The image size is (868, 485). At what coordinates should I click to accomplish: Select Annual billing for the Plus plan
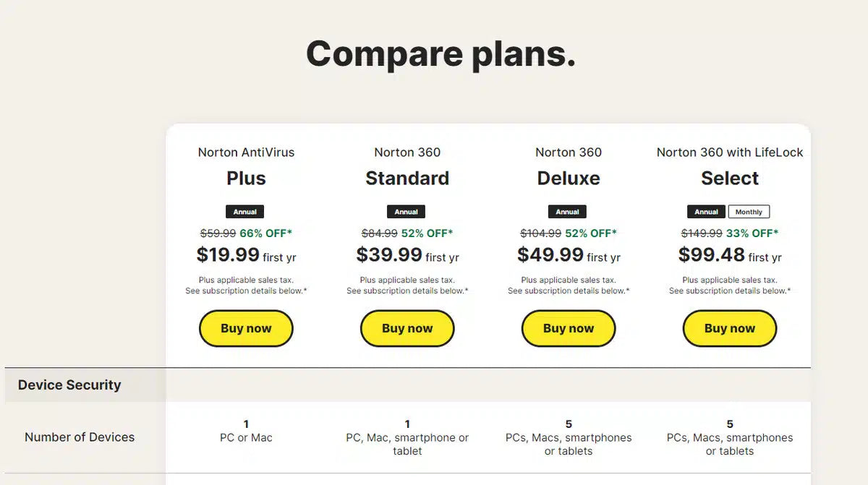pyautogui.click(x=245, y=212)
